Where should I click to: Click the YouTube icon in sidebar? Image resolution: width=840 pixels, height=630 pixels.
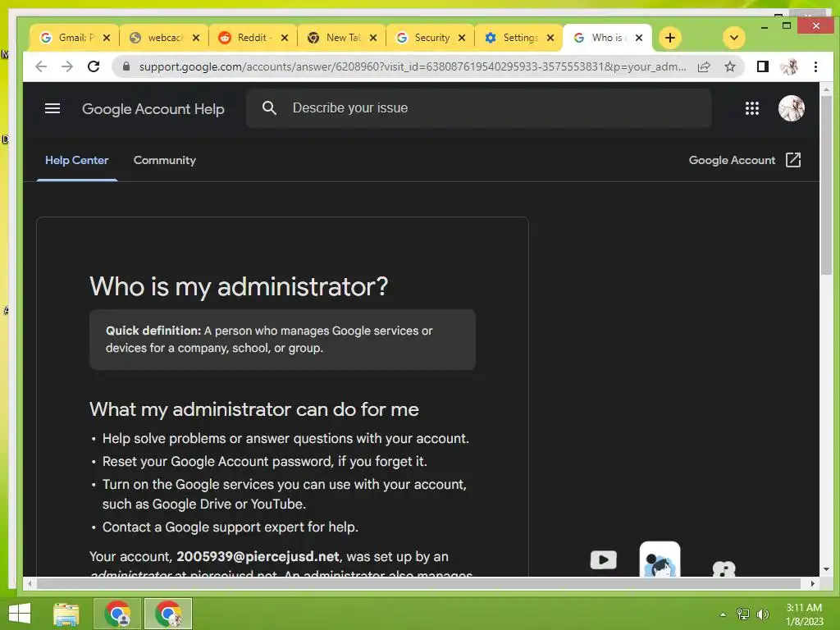[603, 560]
